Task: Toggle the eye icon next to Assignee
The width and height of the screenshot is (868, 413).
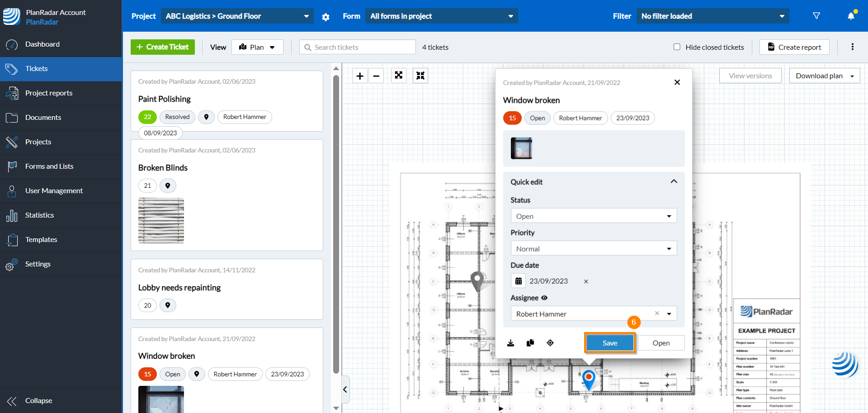Action: (544, 298)
